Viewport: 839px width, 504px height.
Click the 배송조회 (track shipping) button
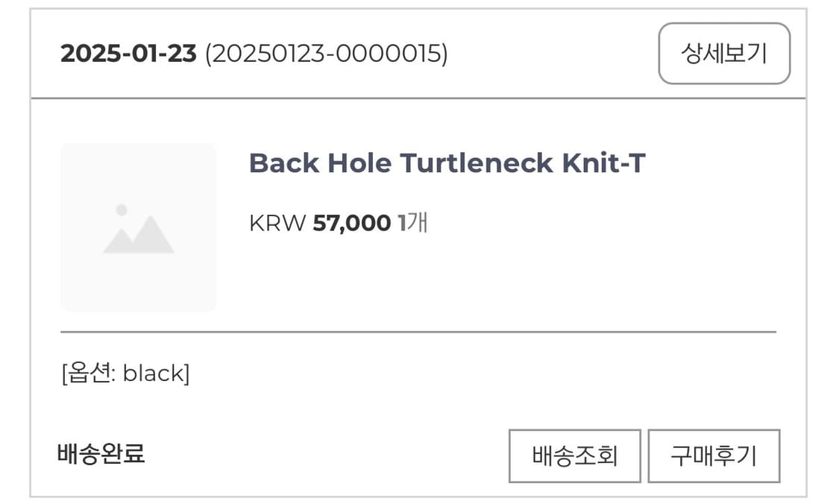coord(574,456)
